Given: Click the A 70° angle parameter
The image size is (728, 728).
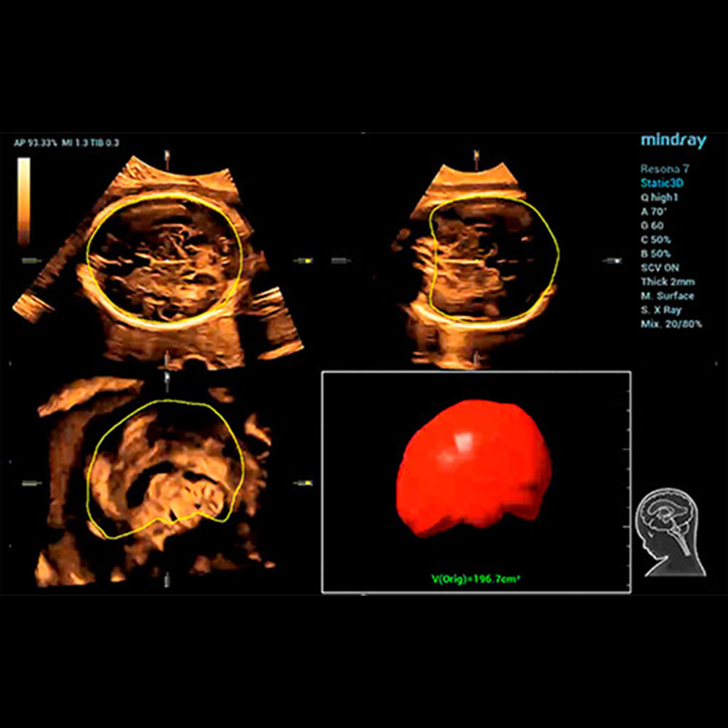Looking at the screenshot, I should pos(653,211).
